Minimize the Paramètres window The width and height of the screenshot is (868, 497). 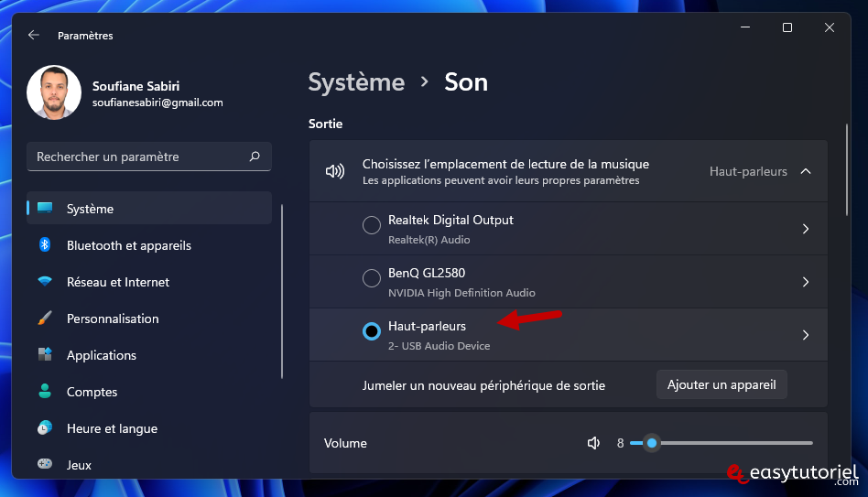click(x=745, y=27)
